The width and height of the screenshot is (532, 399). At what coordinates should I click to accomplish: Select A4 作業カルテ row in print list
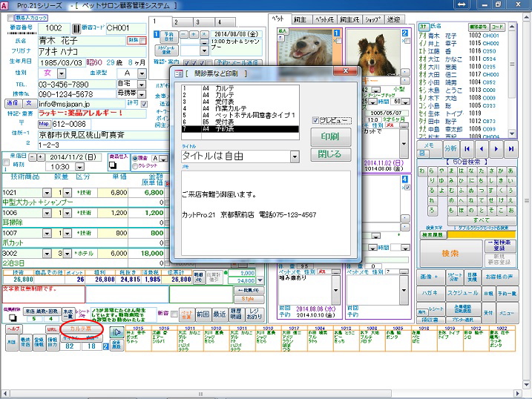(240, 108)
